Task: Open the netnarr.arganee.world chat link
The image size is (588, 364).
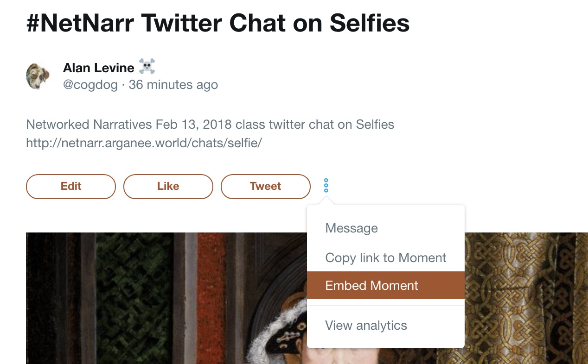Action: point(144,143)
